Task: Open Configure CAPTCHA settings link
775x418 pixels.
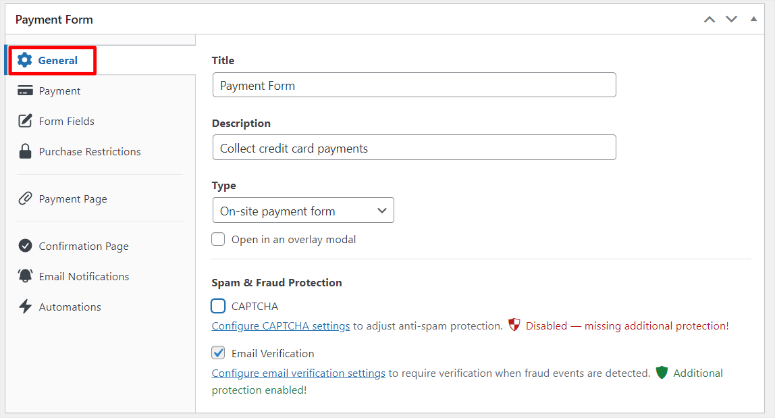Action: pos(281,326)
